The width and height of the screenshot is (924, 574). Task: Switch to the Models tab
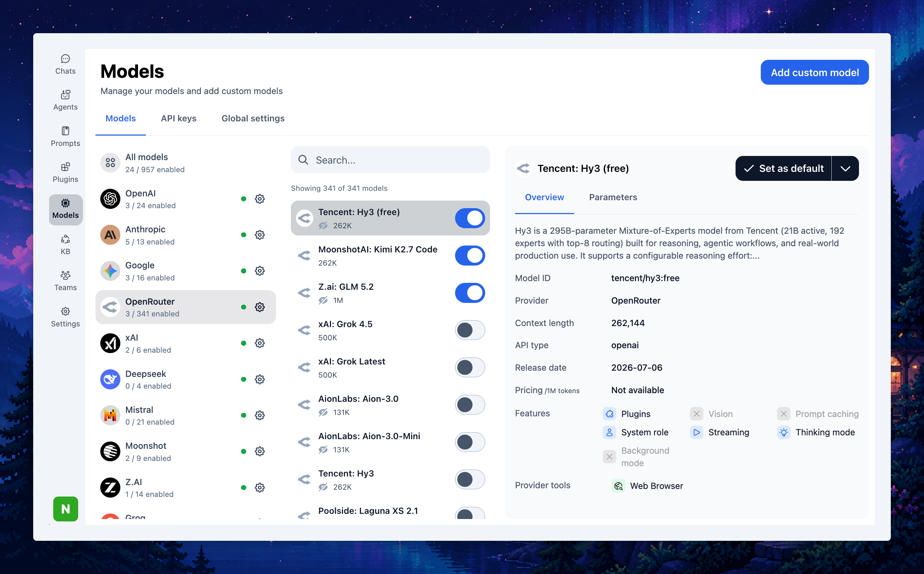(120, 119)
